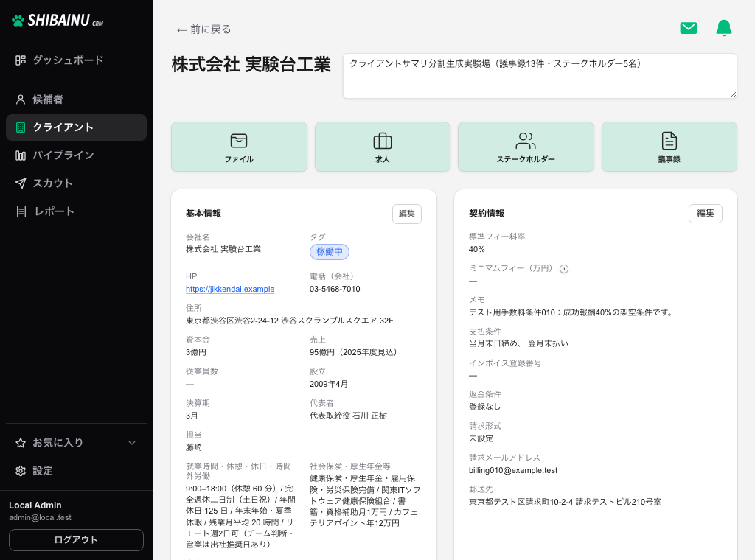The image size is (755, 560).
Task: Open the 求人 card
Action: pyautogui.click(x=383, y=147)
